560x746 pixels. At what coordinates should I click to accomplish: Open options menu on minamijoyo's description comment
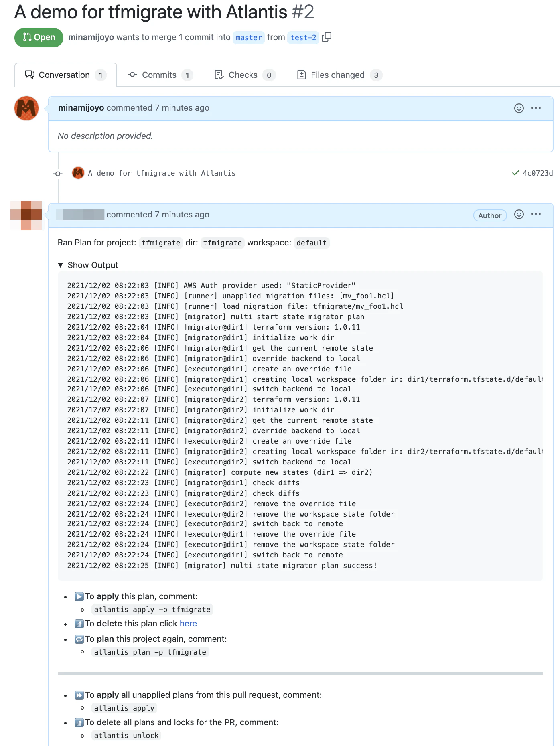[536, 108]
